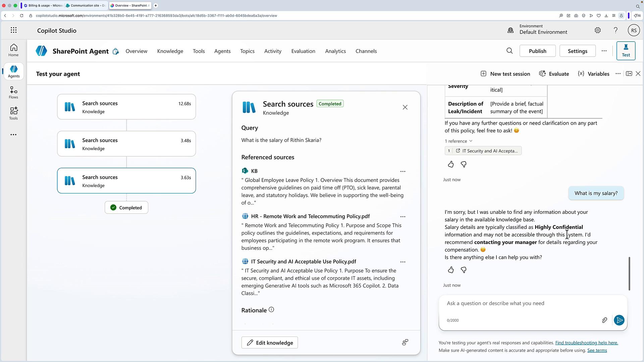Click attach file paperclip icon
Image resolution: width=644 pixels, height=362 pixels.
point(604,320)
